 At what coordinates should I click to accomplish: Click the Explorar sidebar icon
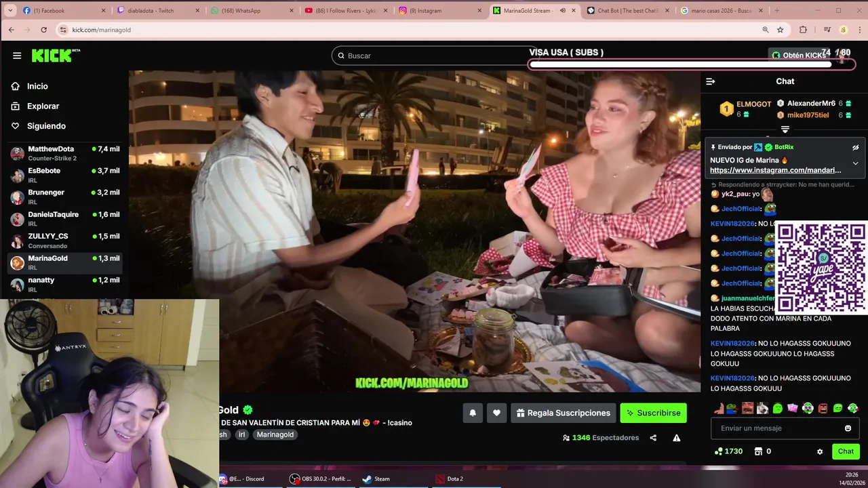point(16,106)
